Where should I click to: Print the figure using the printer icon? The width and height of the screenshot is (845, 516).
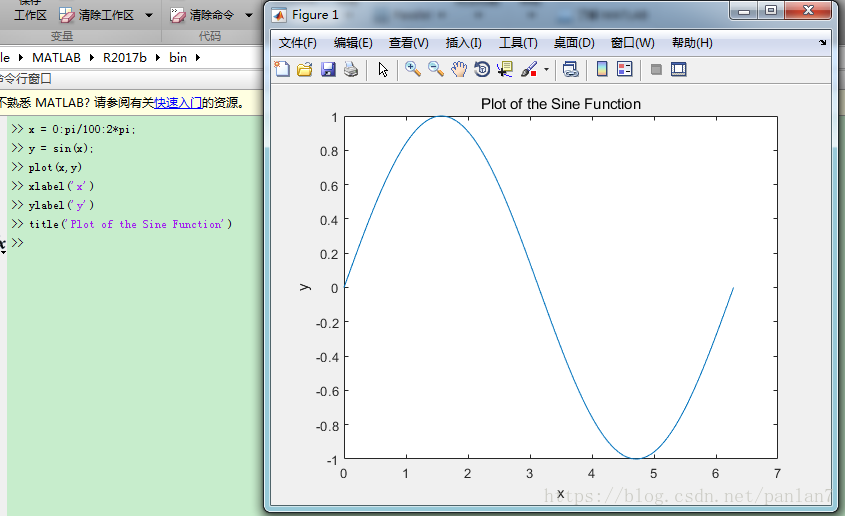click(351, 69)
